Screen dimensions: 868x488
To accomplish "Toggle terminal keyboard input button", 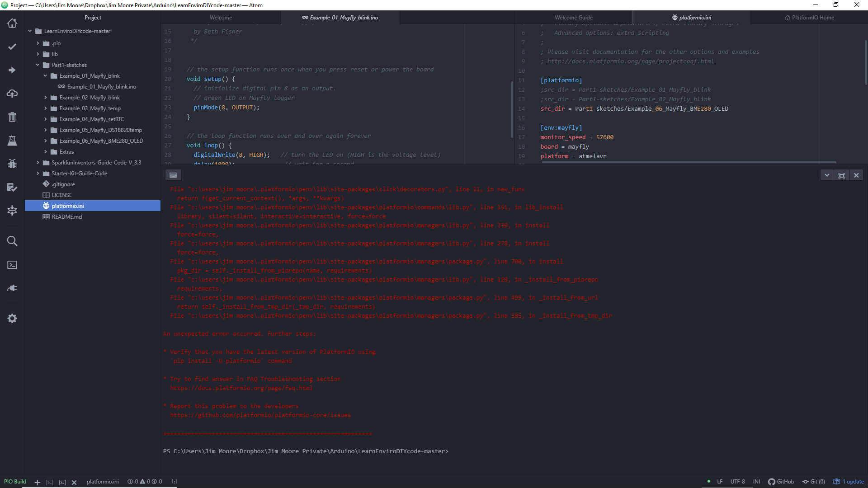I will point(173,175).
